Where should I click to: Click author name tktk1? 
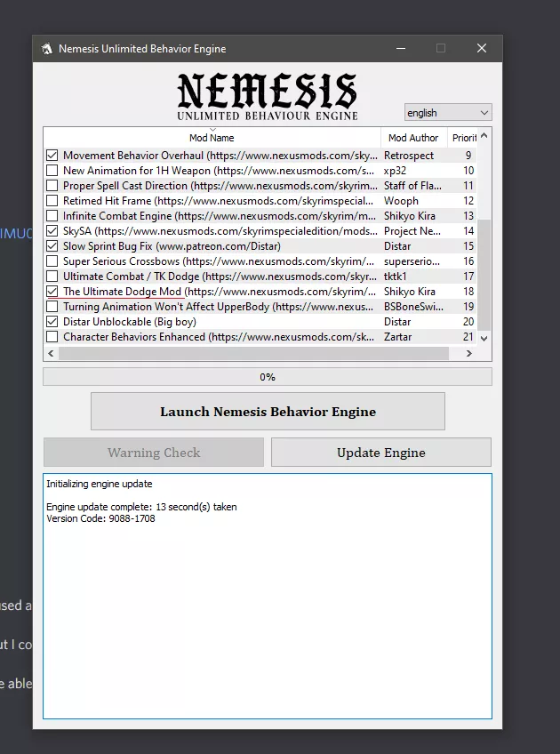click(x=396, y=277)
